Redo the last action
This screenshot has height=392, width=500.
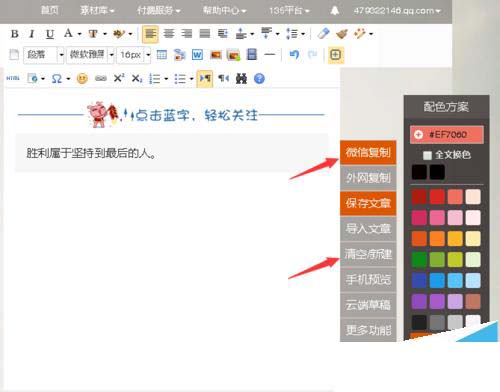[312, 54]
